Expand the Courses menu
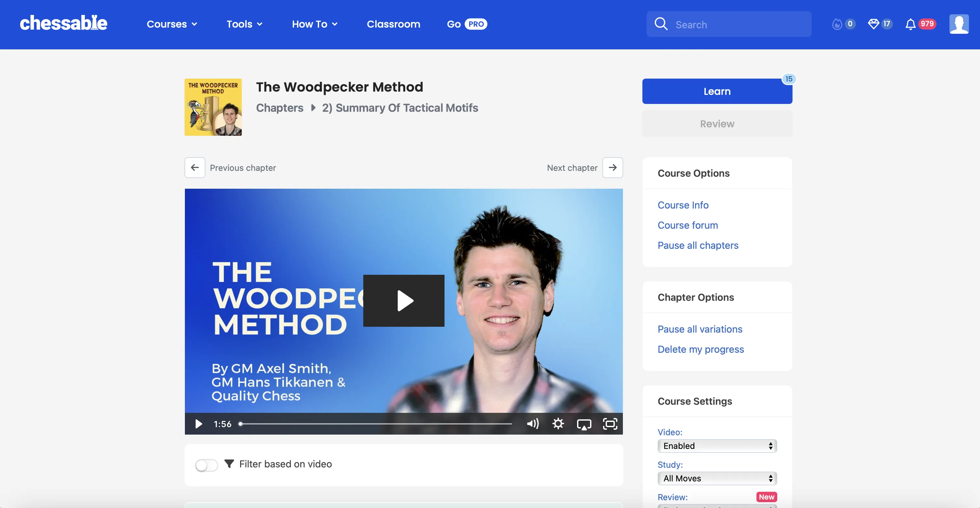Image resolution: width=980 pixels, height=508 pixels. coord(172,24)
